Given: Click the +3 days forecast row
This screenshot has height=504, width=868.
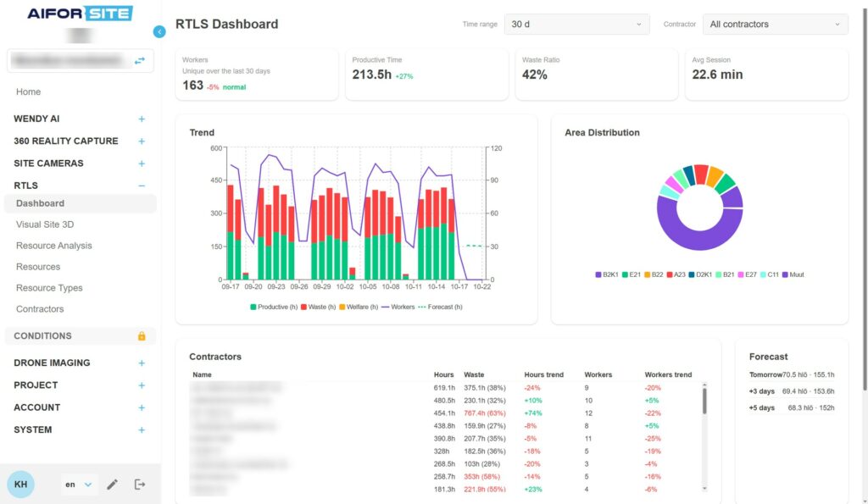Looking at the screenshot, I should (x=792, y=391).
